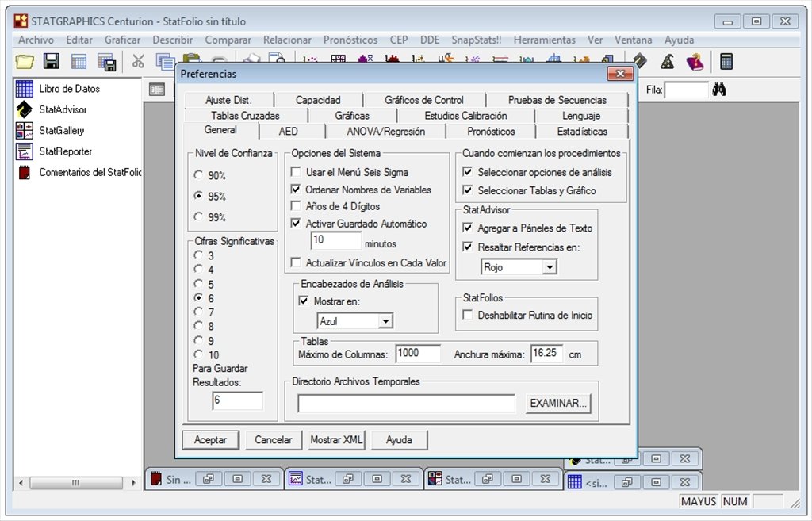Click the horizontal scrollbar below the sidebar
This screenshot has height=521, width=812.
[x=75, y=481]
